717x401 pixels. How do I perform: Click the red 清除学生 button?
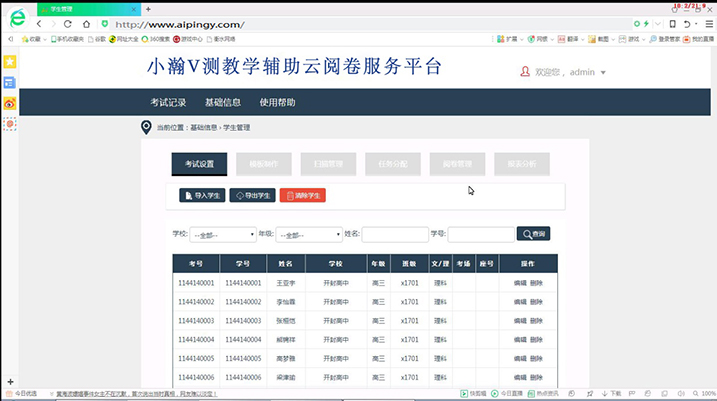pyautogui.click(x=302, y=195)
